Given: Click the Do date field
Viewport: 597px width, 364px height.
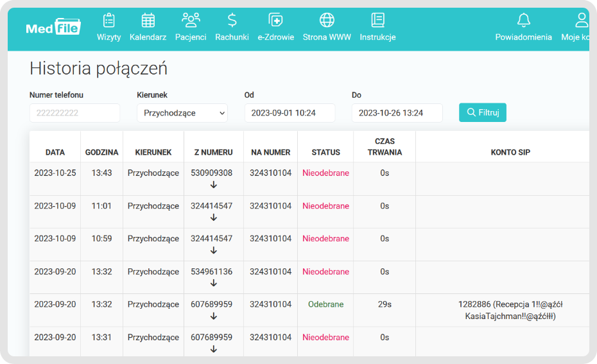Looking at the screenshot, I should click(x=397, y=113).
